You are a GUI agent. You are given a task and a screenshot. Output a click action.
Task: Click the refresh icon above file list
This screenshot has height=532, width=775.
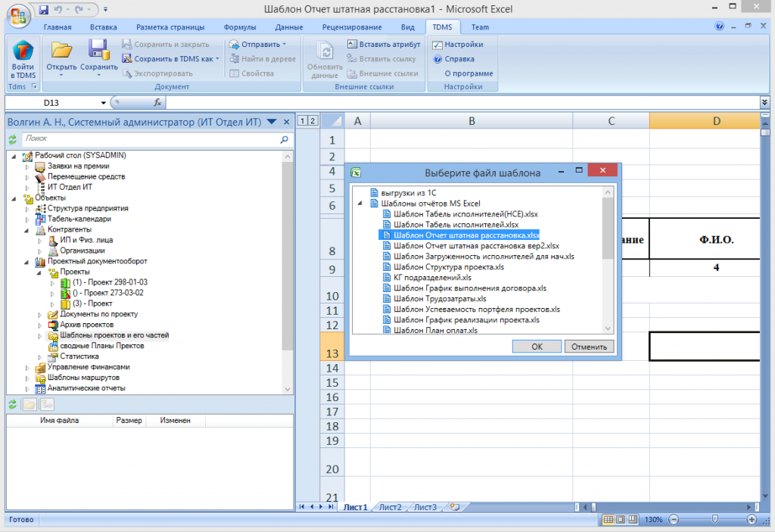(12, 404)
